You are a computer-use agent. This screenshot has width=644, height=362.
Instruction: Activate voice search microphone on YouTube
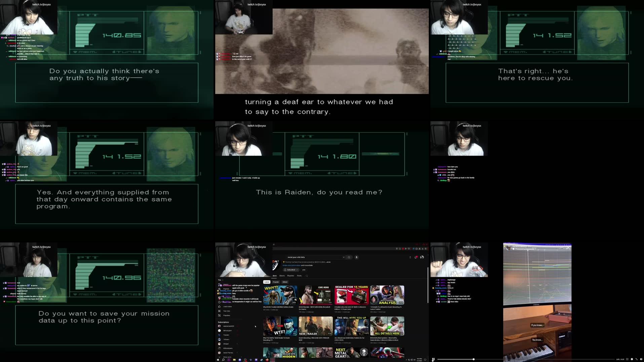(356, 257)
